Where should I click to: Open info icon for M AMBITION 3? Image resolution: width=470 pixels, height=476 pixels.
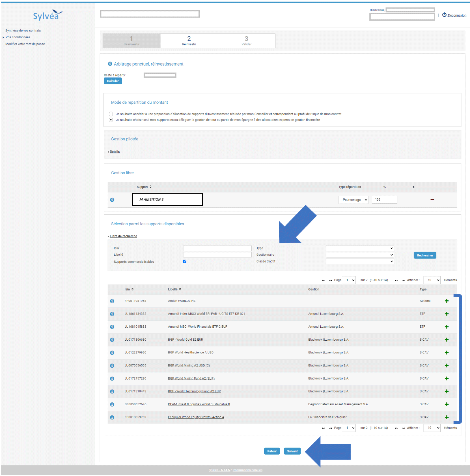[112, 200]
